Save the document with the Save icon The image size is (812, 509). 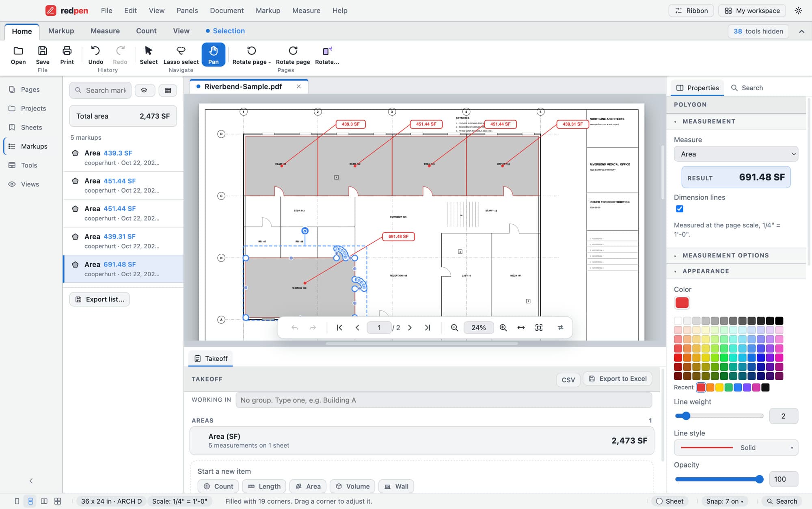coord(43,55)
